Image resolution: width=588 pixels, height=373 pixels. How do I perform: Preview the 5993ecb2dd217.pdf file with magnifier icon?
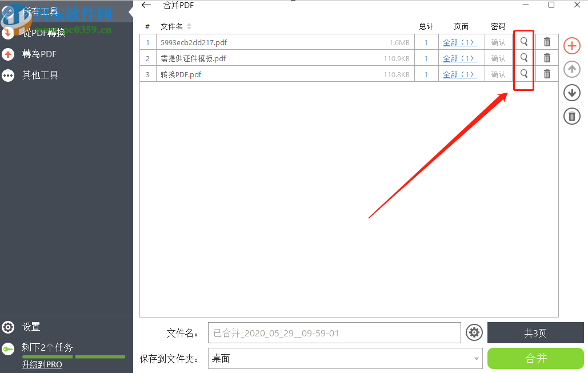523,42
